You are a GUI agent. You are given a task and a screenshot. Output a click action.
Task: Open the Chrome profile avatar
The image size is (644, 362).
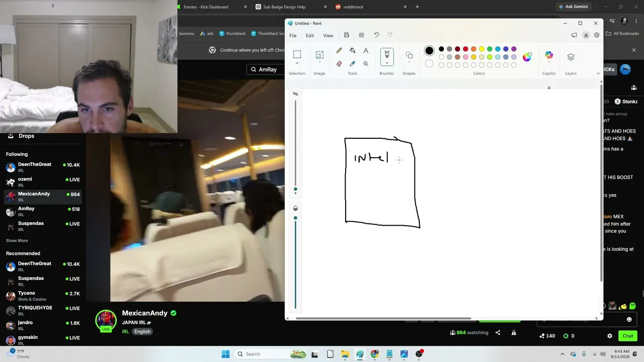pos(624,21)
